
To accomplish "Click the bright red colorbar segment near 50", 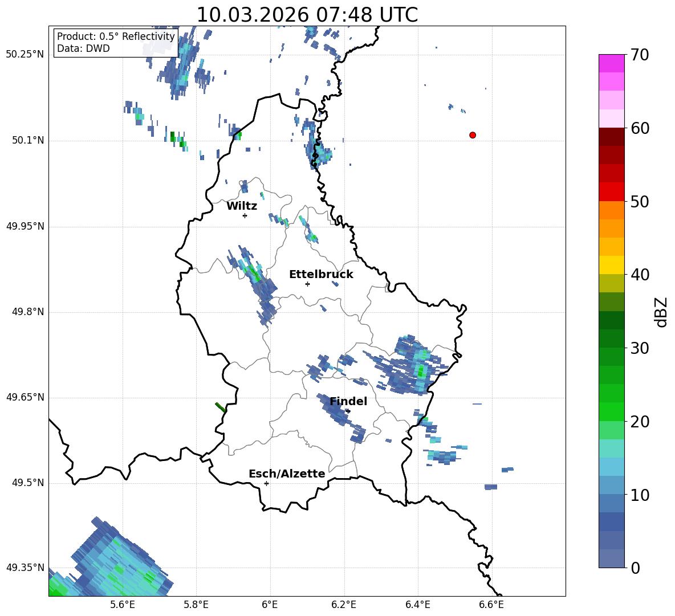I will pyautogui.click(x=611, y=192).
